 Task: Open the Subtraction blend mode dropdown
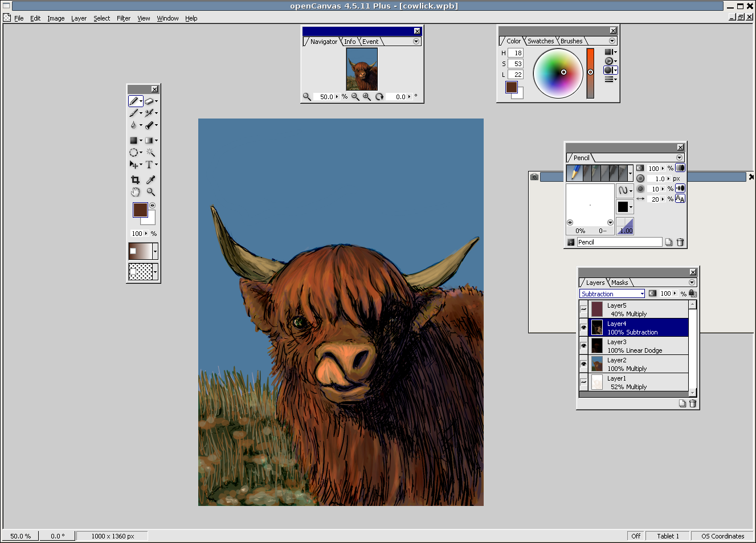(641, 293)
